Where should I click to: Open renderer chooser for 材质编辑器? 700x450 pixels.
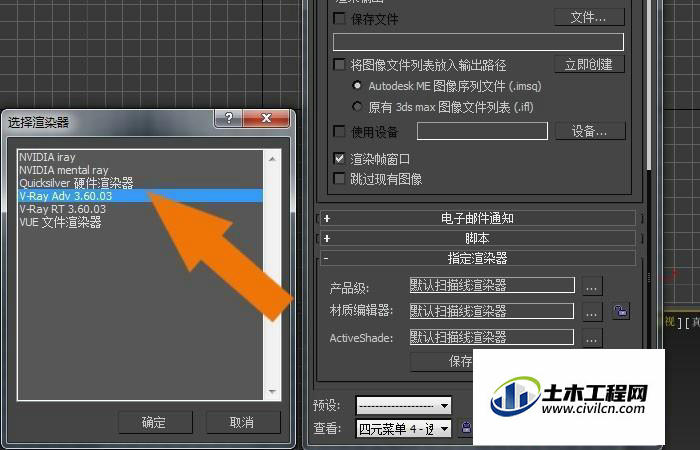click(592, 313)
